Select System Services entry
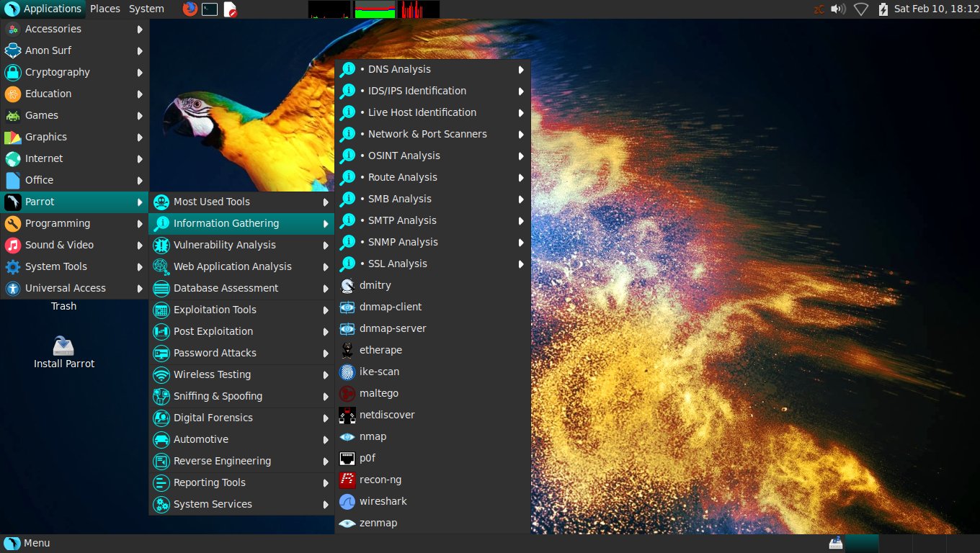This screenshot has width=980, height=553. (x=241, y=504)
